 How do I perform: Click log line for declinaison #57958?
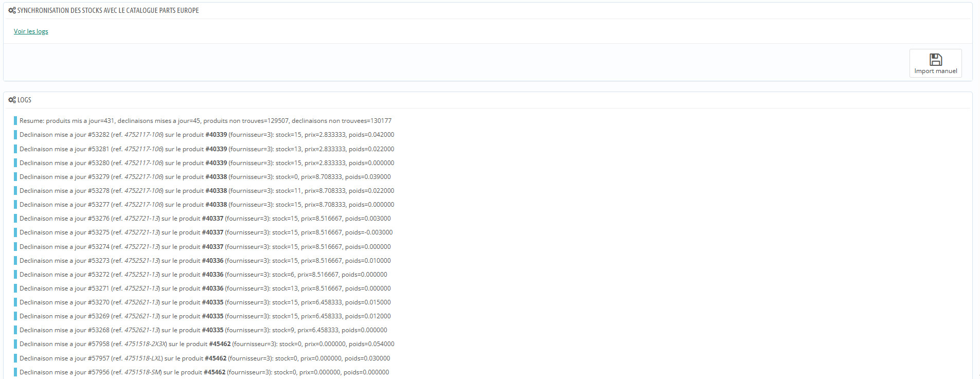click(x=207, y=344)
